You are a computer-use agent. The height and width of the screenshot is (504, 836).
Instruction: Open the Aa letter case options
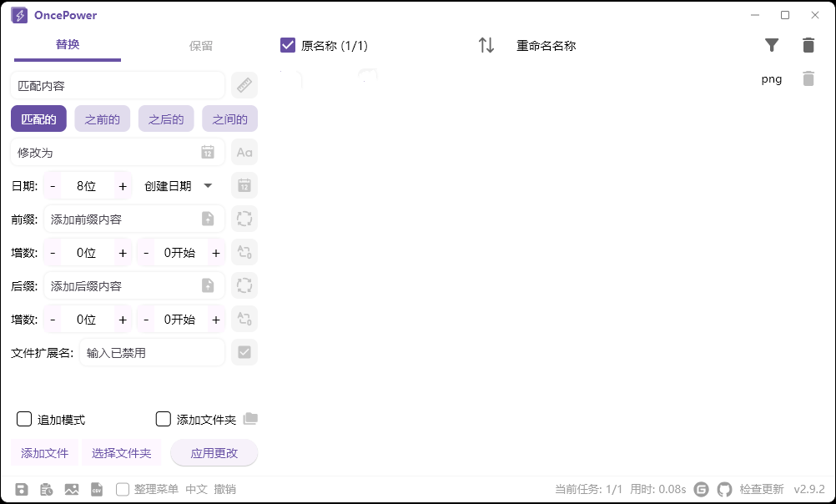[x=244, y=152]
